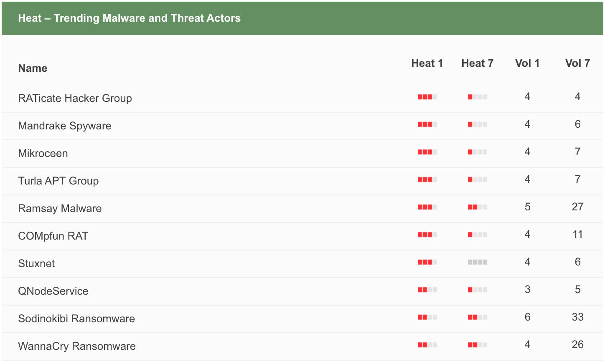Screen dimensions: 605x364
Task: Click Heat 7 indicator for RATicate Hacker Group
Action: pyautogui.click(x=478, y=97)
